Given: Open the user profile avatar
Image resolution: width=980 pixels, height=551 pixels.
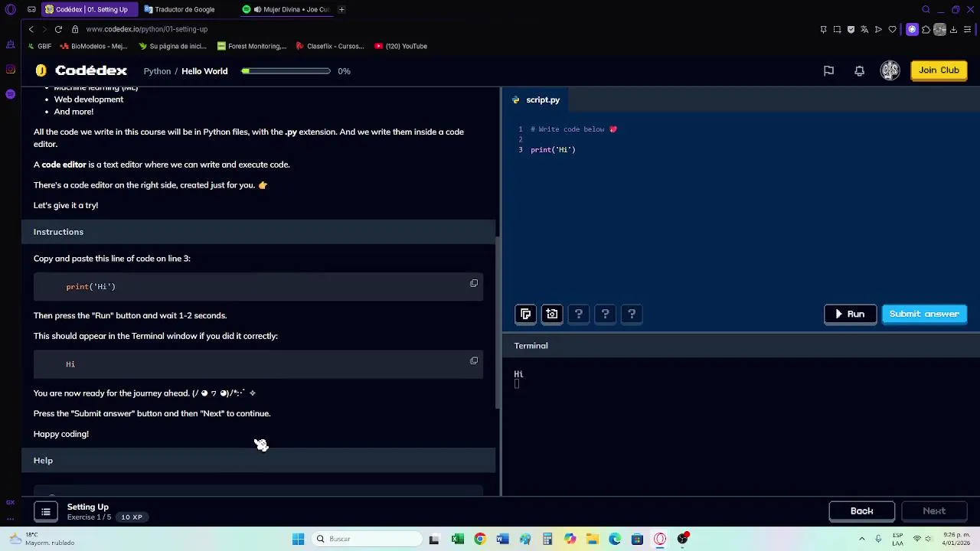Looking at the screenshot, I should [x=890, y=70].
